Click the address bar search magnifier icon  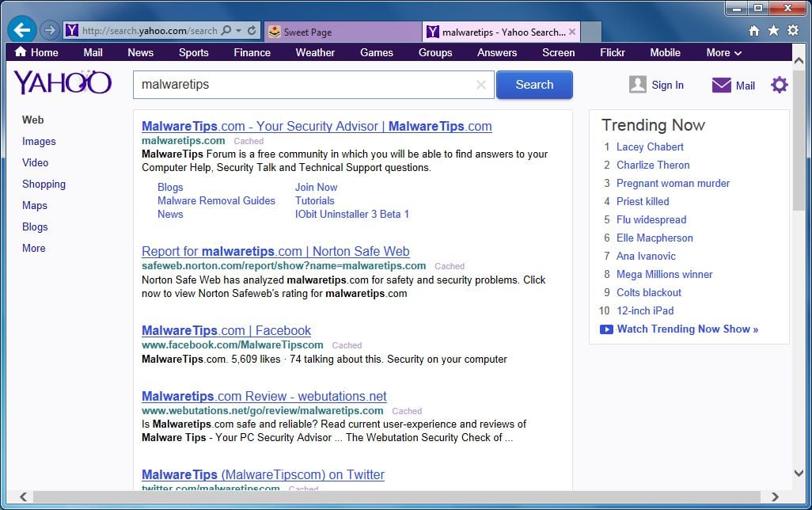tap(226, 31)
